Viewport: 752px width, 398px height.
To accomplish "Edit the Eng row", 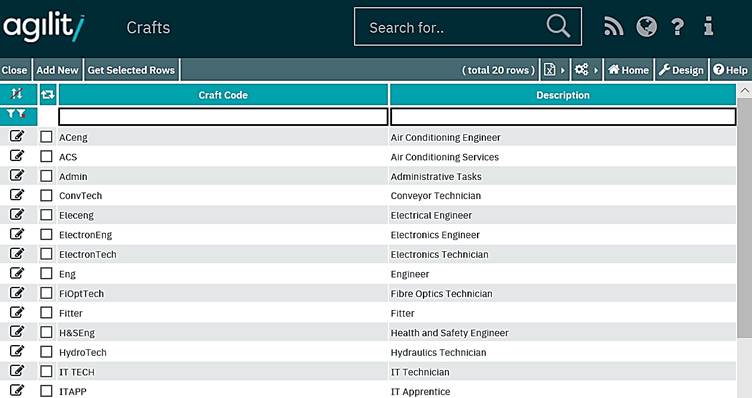I will [x=17, y=273].
